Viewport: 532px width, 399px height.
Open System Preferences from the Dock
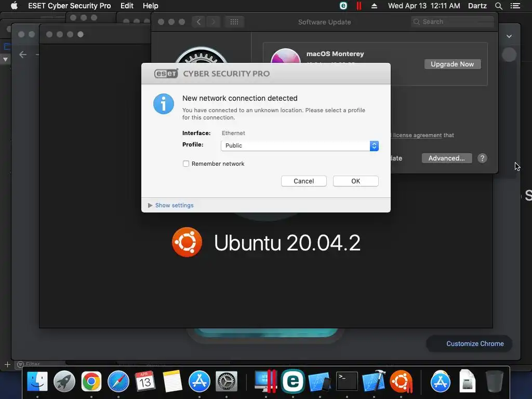point(227,381)
